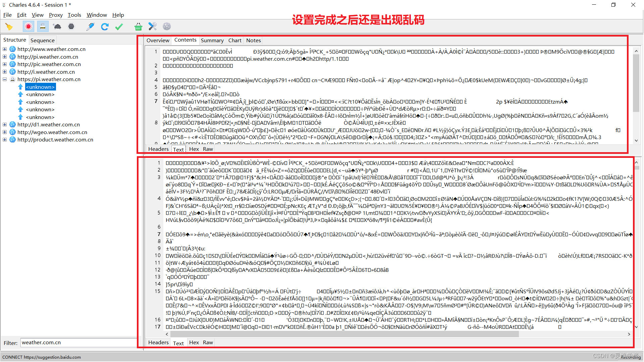Expand the http://www.weather.com.cn tree node

[5, 49]
